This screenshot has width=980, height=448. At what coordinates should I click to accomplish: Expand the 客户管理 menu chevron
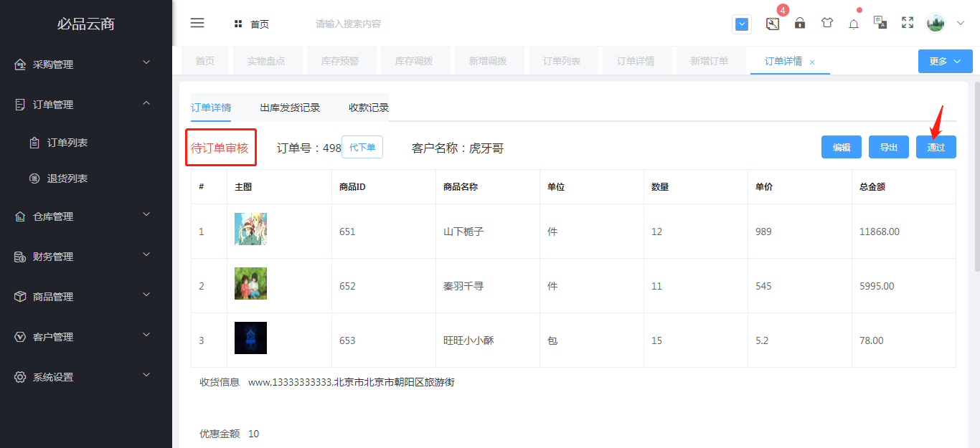tap(146, 335)
